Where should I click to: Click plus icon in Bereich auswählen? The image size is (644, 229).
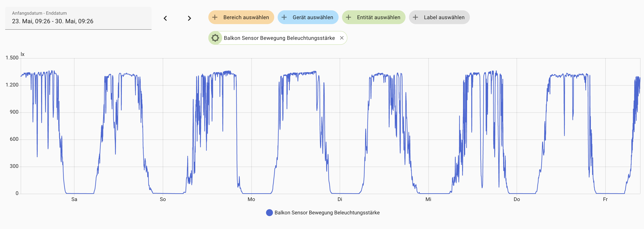[x=215, y=17]
